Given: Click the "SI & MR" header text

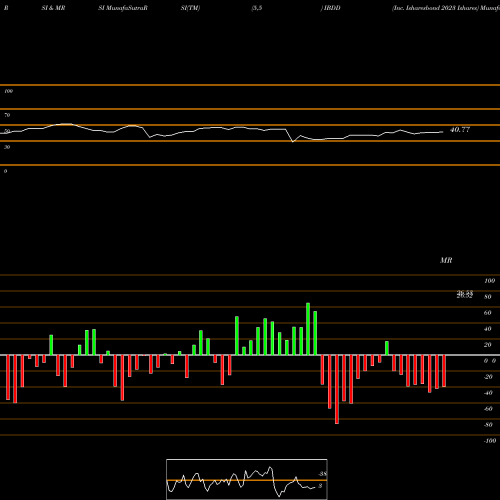Looking at the screenshot, I should [x=53, y=8].
